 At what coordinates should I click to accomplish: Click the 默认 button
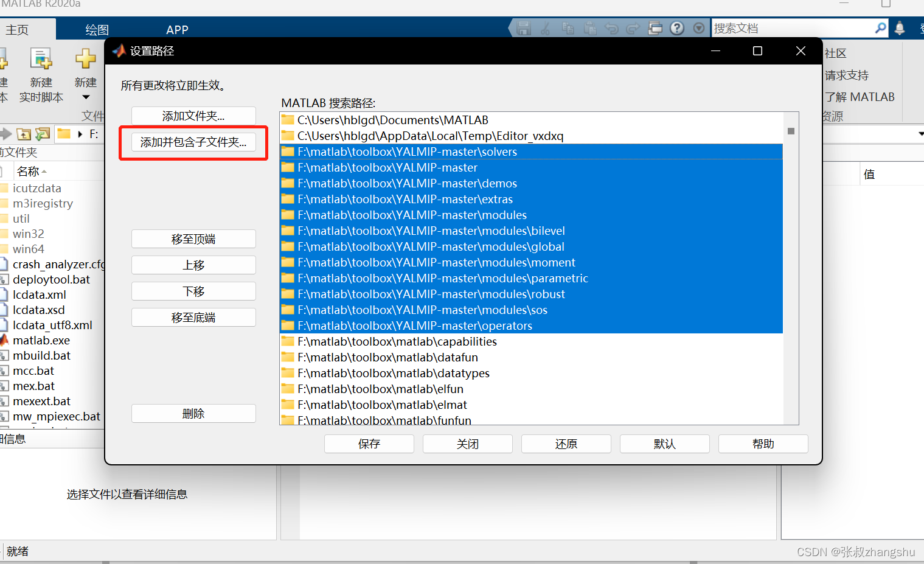tap(665, 444)
